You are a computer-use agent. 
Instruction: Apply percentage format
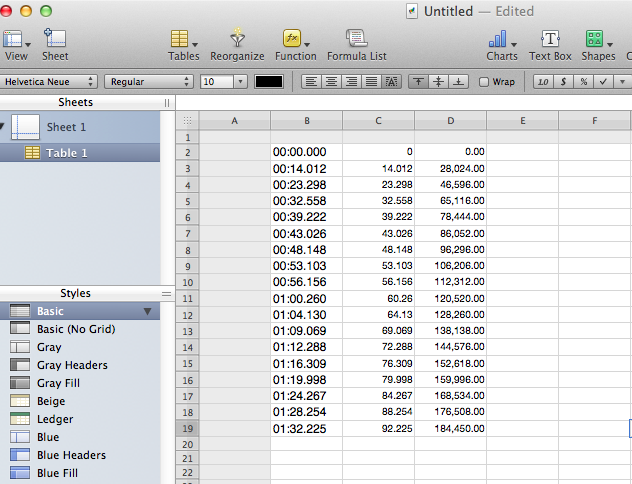click(583, 82)
